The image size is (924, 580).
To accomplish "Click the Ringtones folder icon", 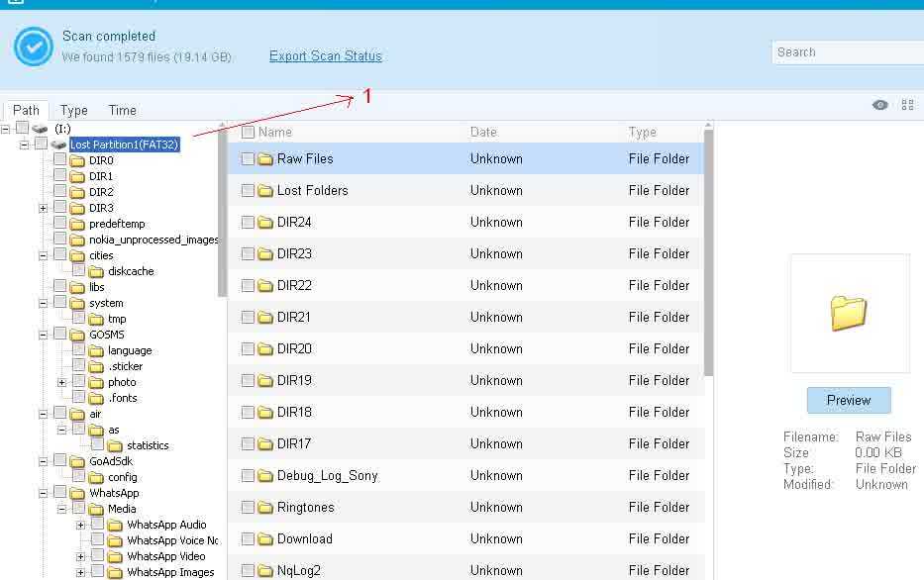I will [265, 508].
